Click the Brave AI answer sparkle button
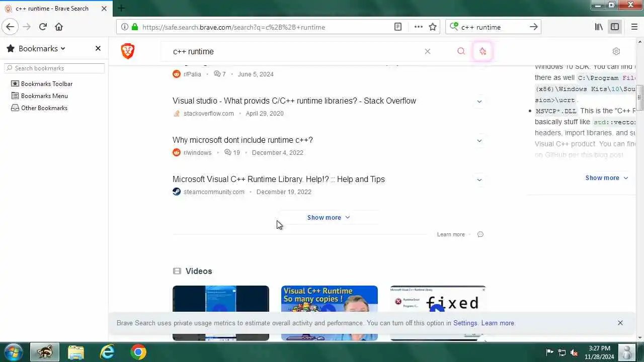The width and height of the screenshot is (644, 362). (482, 51)
